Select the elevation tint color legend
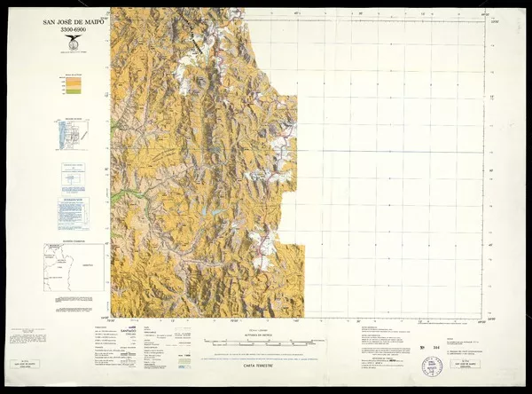This screenshot has height=394, width=532. click(x=74, y=86)
